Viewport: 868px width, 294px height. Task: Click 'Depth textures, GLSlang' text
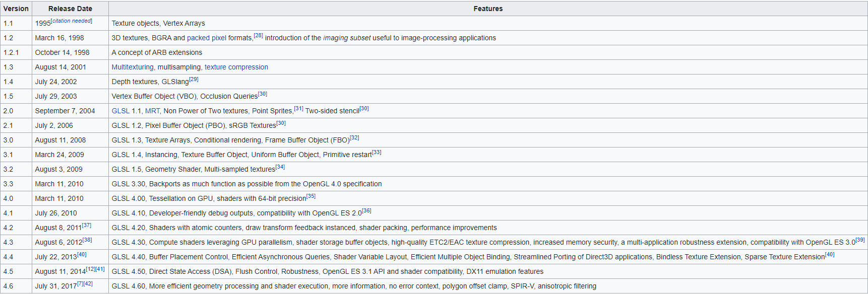(x=150, y=82)
